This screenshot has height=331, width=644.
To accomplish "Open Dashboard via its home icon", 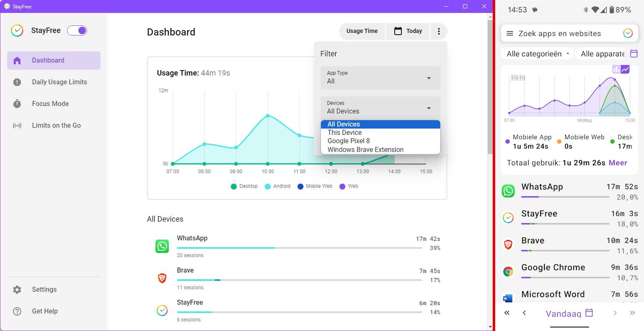I will click(17, 61).
